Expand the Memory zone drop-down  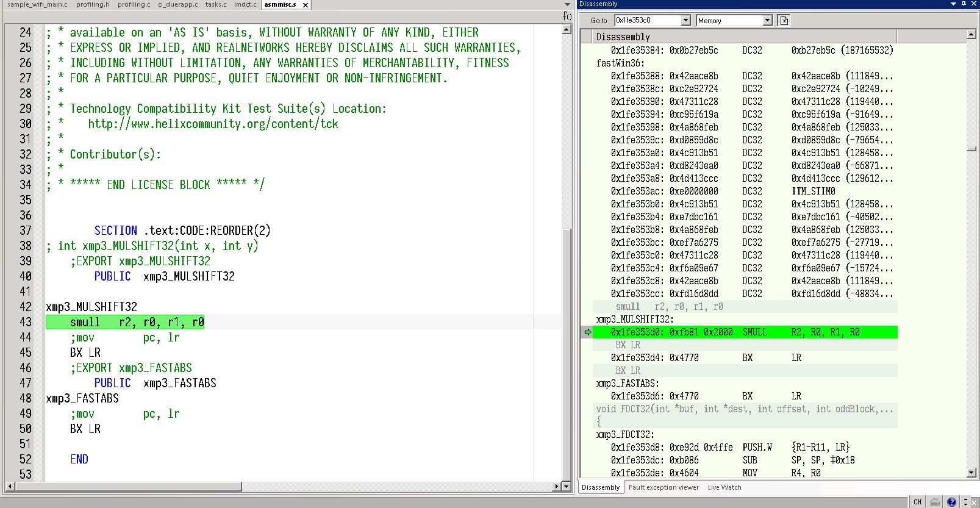click(x=768, y=20)
